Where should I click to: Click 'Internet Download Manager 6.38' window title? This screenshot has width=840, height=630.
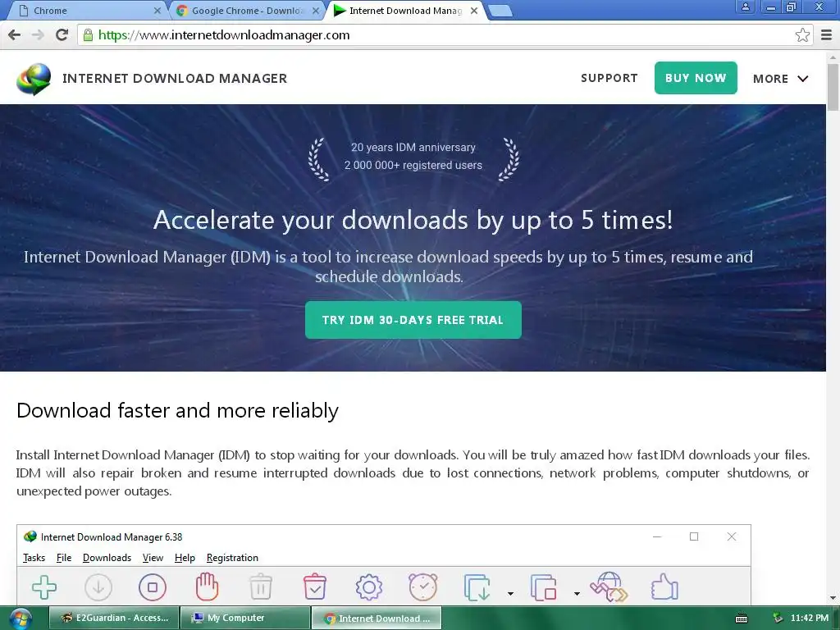click(112, 536)
